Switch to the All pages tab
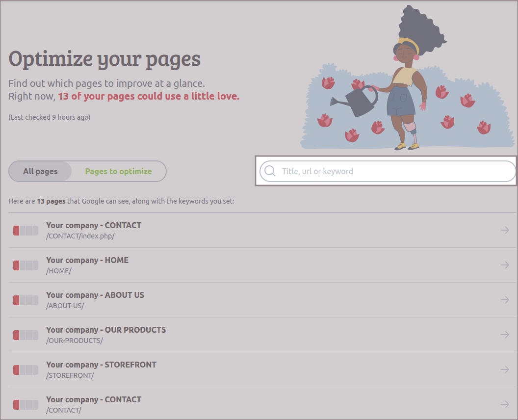This screenshot has width=518, height=420. tap(40, 171)
